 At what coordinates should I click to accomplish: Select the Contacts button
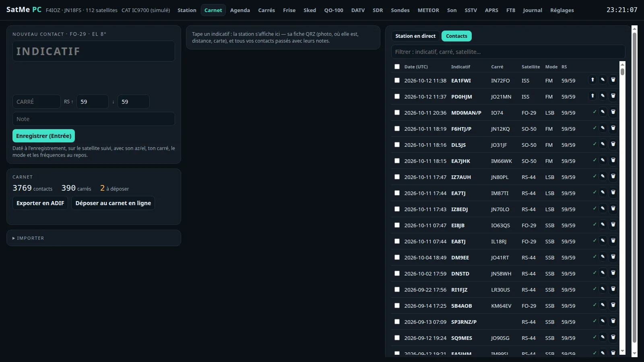456,36
